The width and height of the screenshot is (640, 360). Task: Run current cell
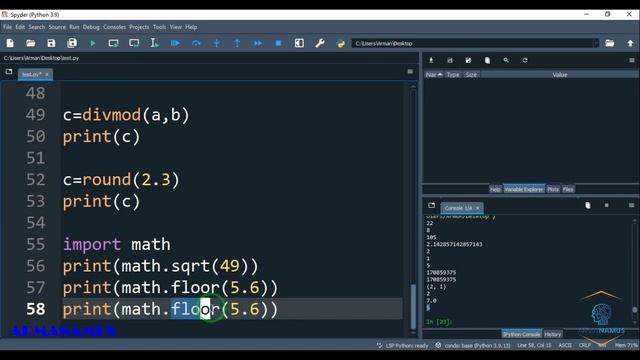(113, 43)
